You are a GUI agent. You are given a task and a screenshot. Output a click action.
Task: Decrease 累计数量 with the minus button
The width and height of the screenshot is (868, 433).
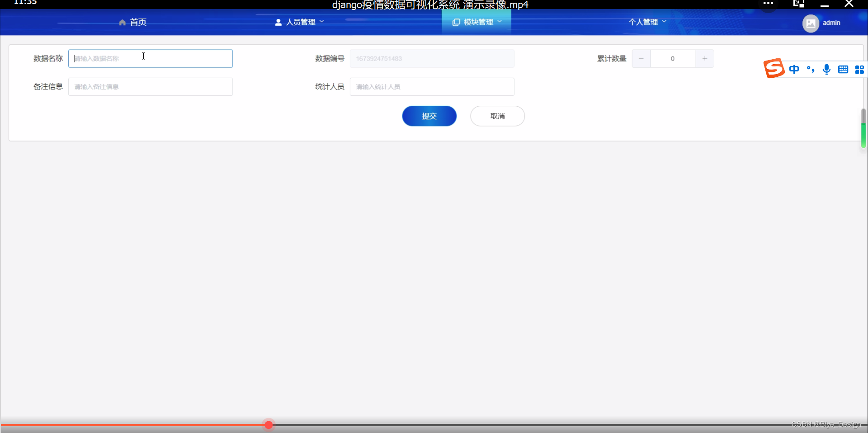click(x=641, y=59)
